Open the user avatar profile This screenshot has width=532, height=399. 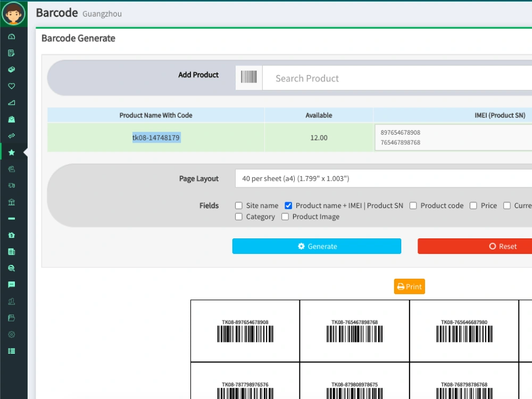[x=14, y=14]
